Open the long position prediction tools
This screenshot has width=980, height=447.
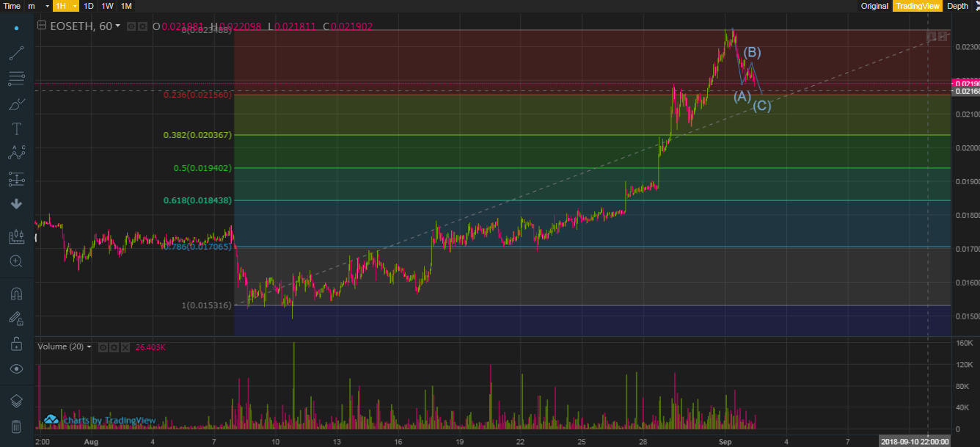tap(16, 178)
